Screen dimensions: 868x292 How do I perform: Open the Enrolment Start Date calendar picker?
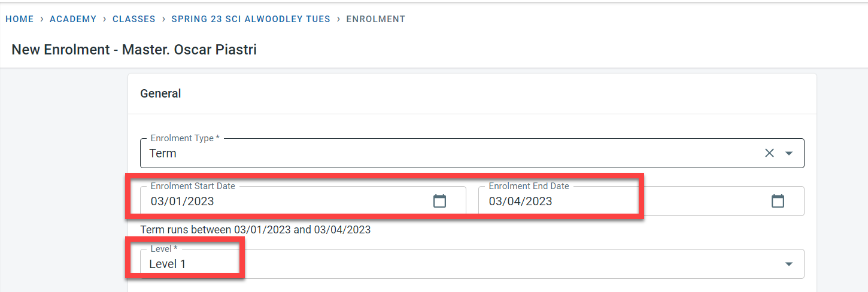point(439,201)
